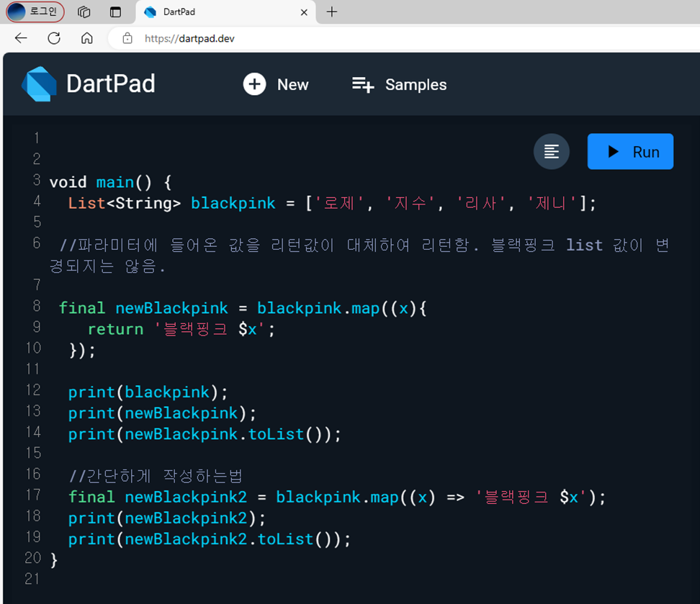Click 'print(newBlackpink);' on line 13

click(x=162, y=413)
